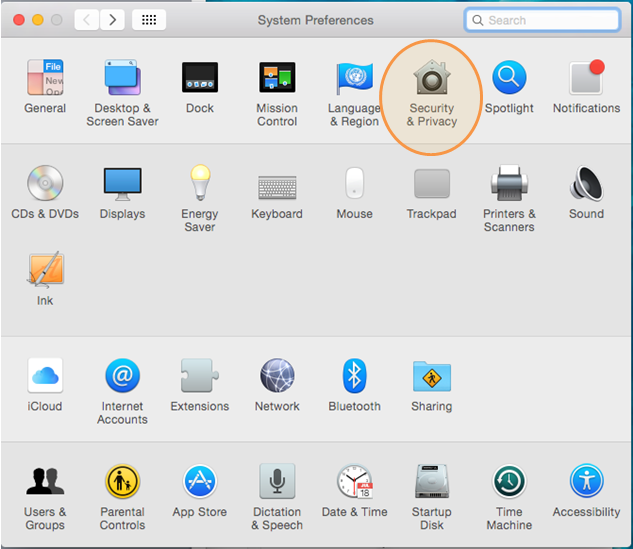Focus the Search preferences field
The height and width of the screenshot is (549, 633).
point(543,20)
